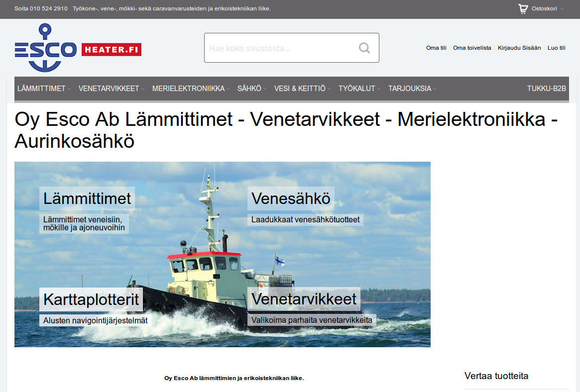The width and height of the screenshot is (580, 392).
Task: Click the Lämmittimet banner heading
Action: pyautogui.click(x=87, y=198)
